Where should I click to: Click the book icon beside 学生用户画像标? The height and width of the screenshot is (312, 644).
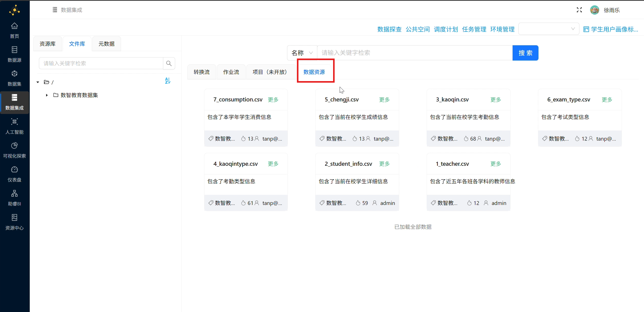coord(586,29)
